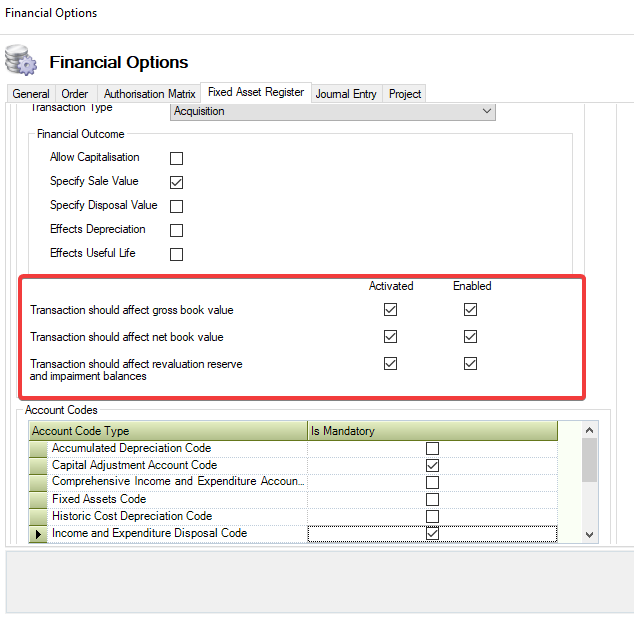Toggle Is Mandatory for Capital Adjustment Account Code
Image resolution: width=634 pixels, height=617 pixels.
click(432, 466)
